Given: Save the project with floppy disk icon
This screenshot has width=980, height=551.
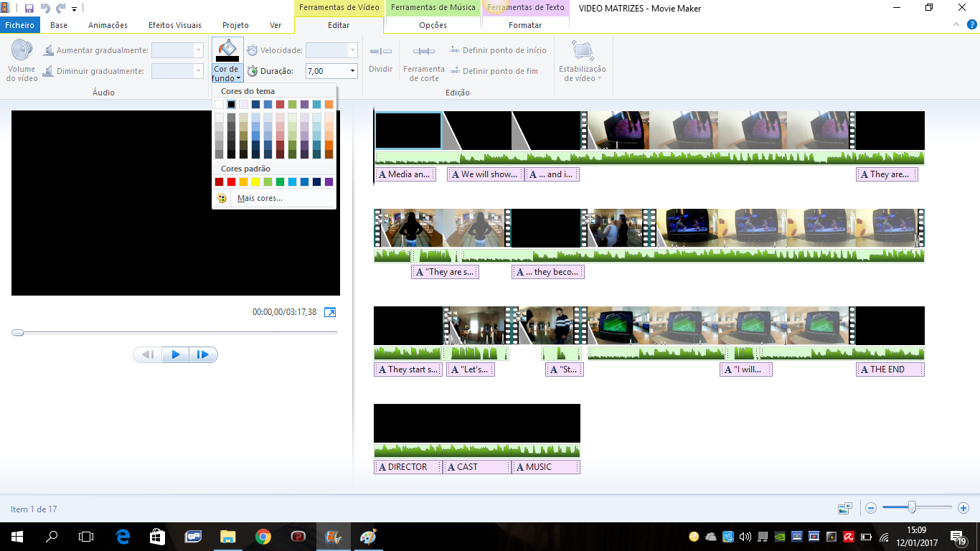Looking at the screenshot, I should click(29, 9).
